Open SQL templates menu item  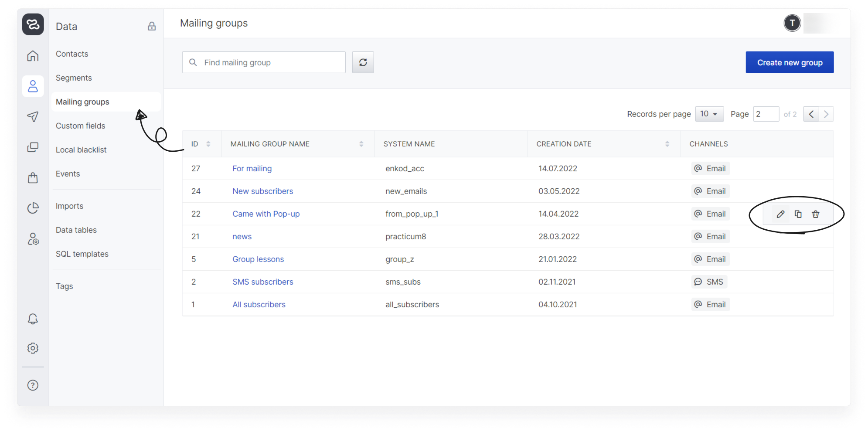click(82, 254)
